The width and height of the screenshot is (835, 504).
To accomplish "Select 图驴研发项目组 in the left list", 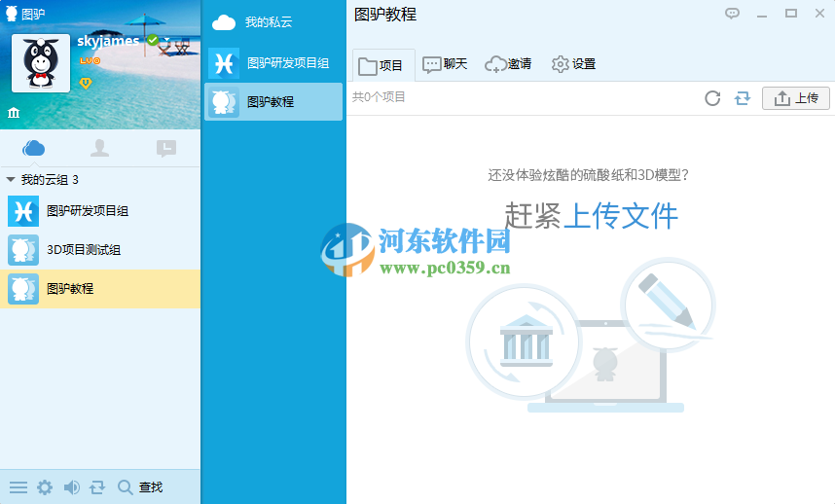I will point(100,211).
